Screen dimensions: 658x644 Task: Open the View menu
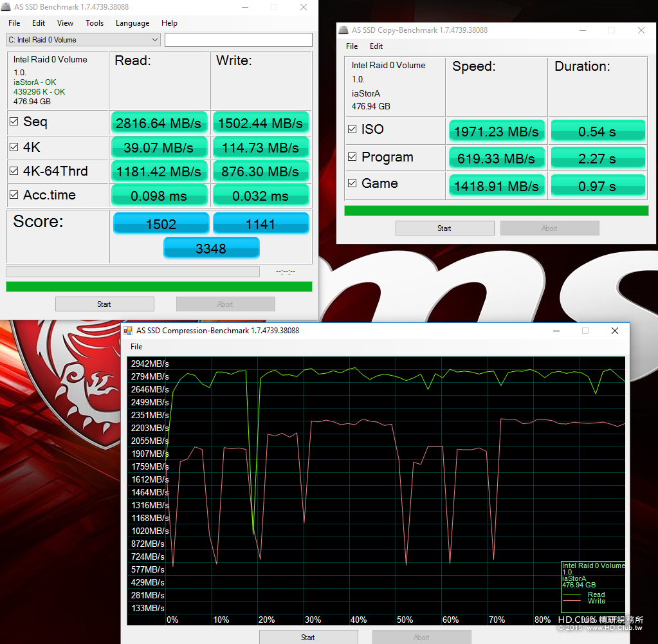[x=65, y=23]
